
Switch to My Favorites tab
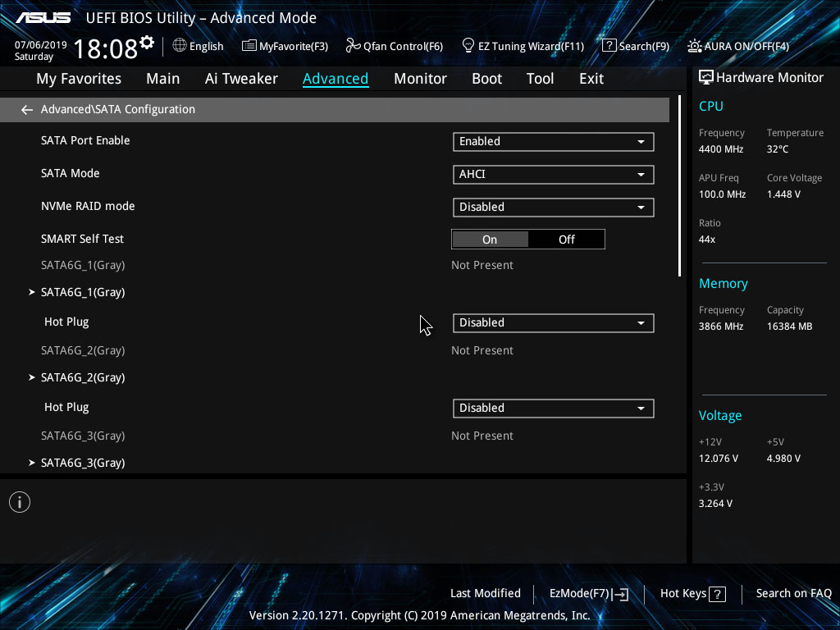pos(79,79)
